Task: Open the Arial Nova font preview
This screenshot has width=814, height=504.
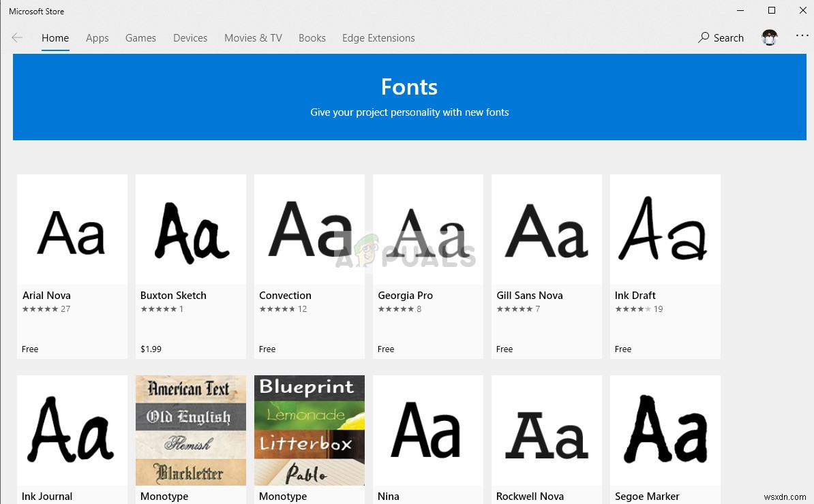Action: [x=72, y=230]
